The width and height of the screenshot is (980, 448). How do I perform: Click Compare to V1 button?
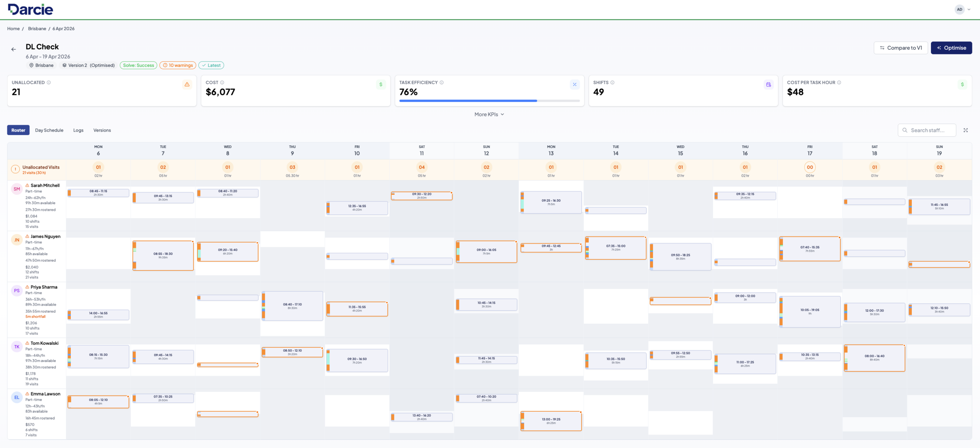pyautogui.click(x=900, y=48)
